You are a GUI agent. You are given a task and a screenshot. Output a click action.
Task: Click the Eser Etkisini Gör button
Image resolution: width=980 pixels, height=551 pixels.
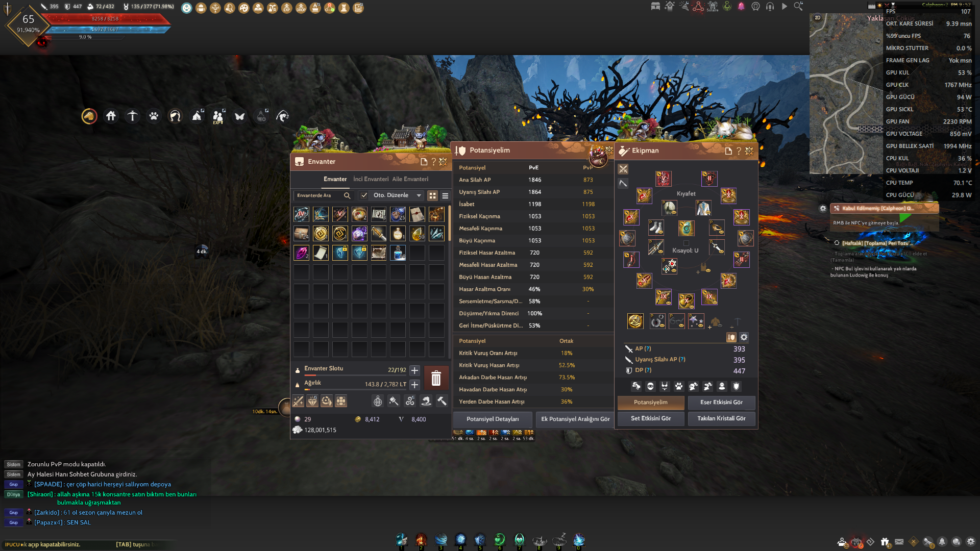[x=721, y=403]
